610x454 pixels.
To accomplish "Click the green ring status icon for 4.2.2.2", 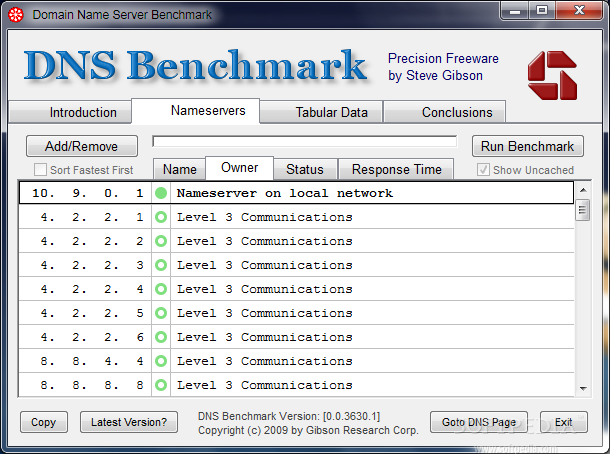I will (161, 241).
